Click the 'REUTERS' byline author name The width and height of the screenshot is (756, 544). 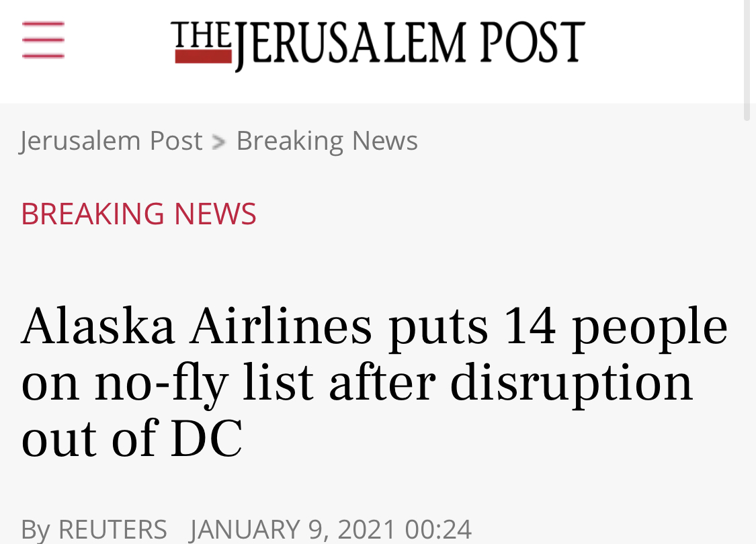tap(113, 529)
